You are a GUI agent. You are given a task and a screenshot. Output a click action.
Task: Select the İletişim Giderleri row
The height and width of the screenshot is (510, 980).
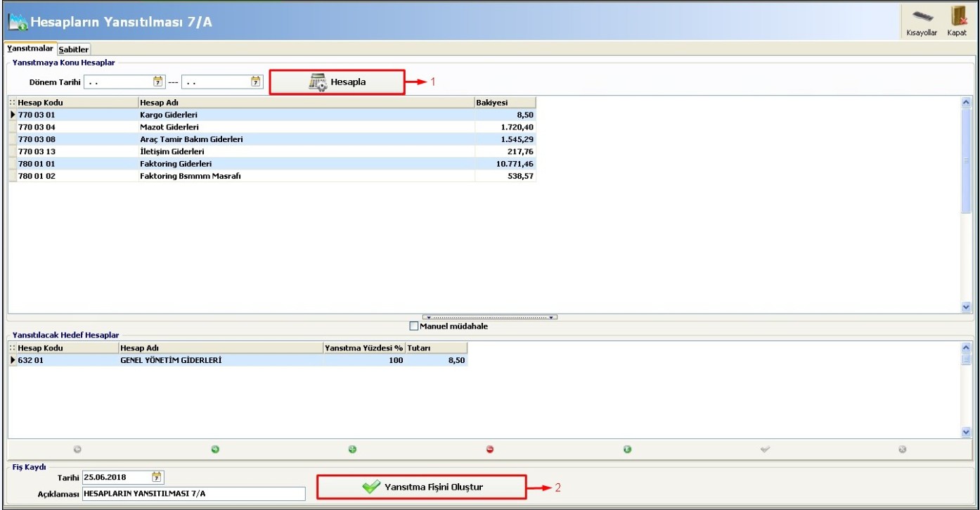click(272, 151)
